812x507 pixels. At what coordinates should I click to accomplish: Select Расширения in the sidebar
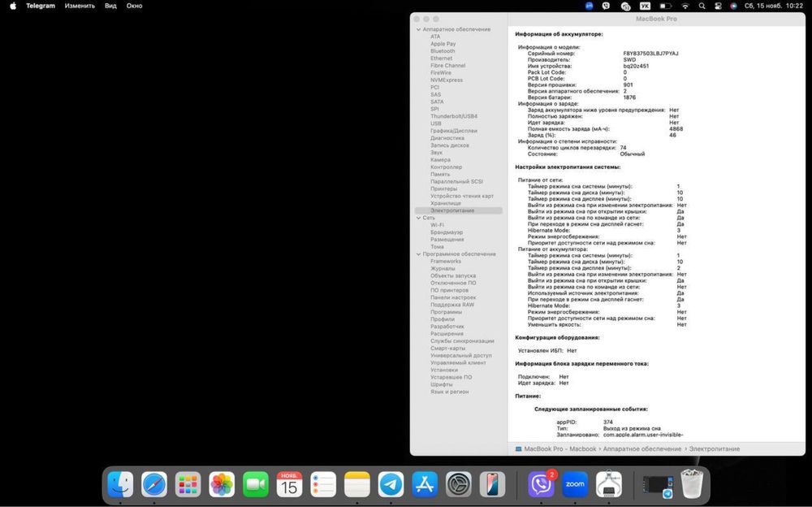[x=447, y=334]
